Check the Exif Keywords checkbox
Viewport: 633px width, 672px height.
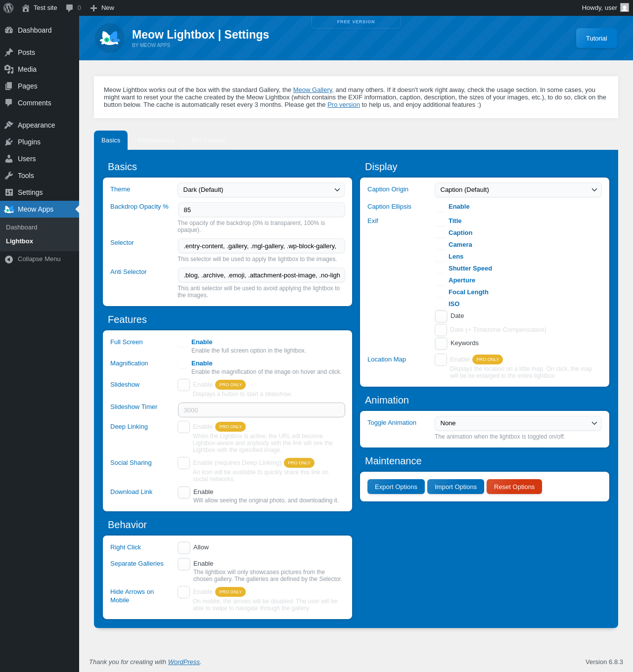click(x=441, y=343)
